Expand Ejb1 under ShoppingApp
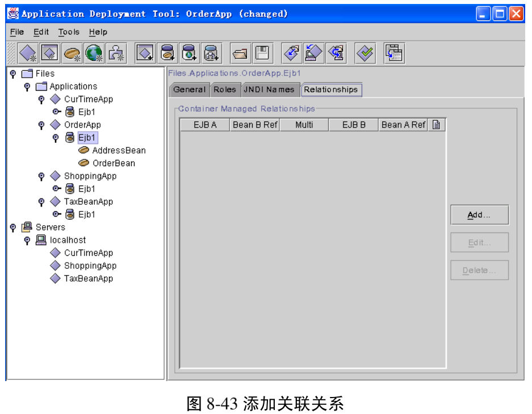The width and height of the screenshot is (532, 414). click(x=57, y=188)
